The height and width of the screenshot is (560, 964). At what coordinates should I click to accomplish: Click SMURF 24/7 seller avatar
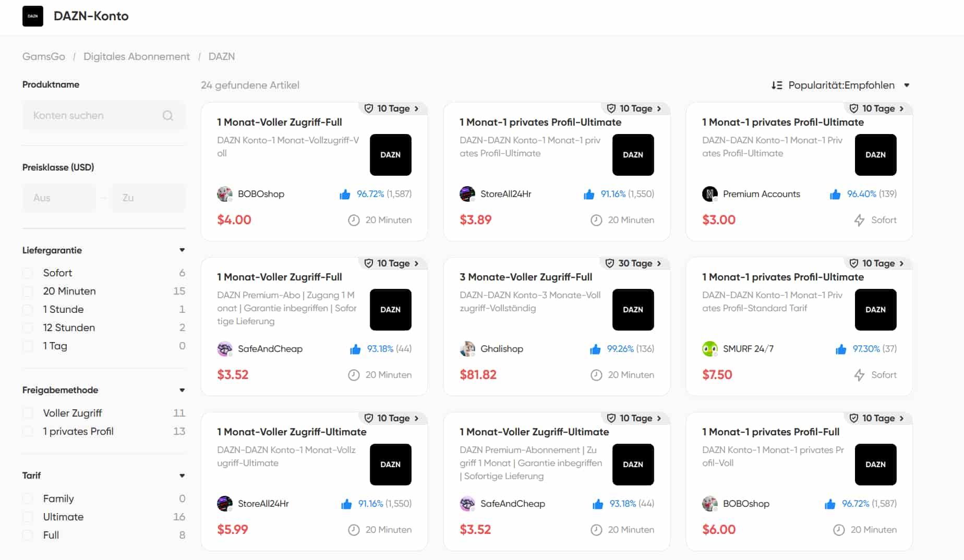click(x=709, y=349)
